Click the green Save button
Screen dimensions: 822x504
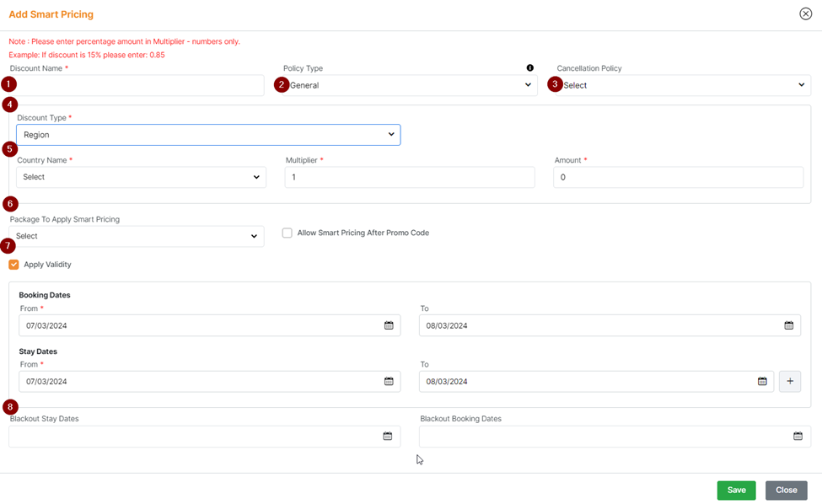pyautogui.click(x=736, y=491)
